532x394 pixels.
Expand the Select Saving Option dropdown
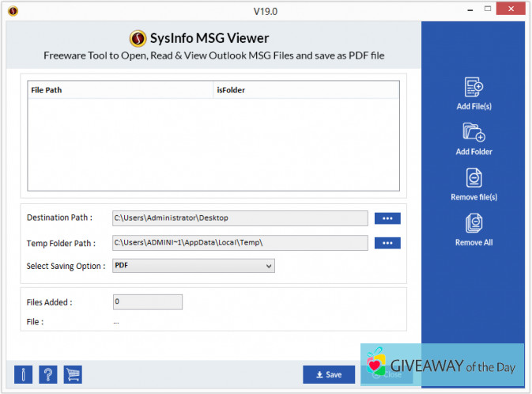pyautogui.click(x=193, y=266)
